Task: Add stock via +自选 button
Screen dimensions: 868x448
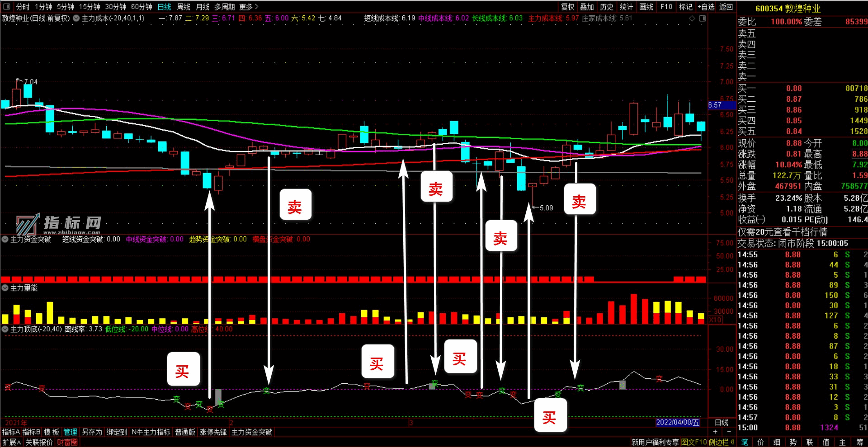Action: (x=706, y=7)
